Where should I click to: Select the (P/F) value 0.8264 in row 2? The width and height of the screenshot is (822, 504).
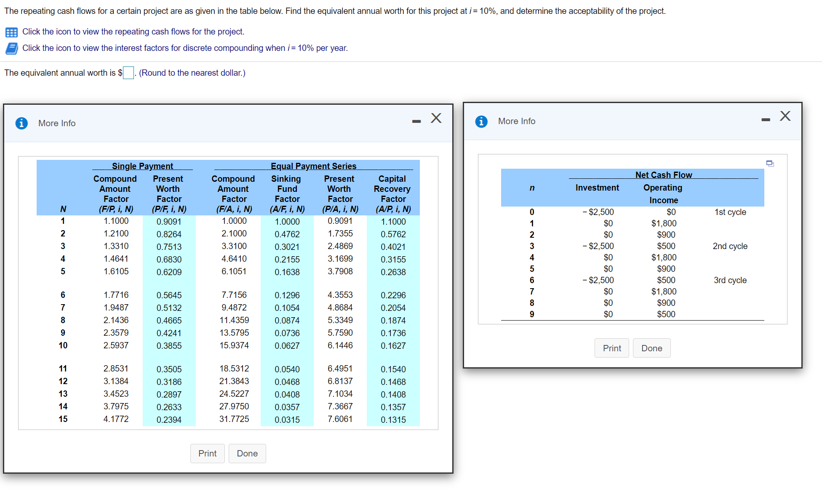(169, 234)
